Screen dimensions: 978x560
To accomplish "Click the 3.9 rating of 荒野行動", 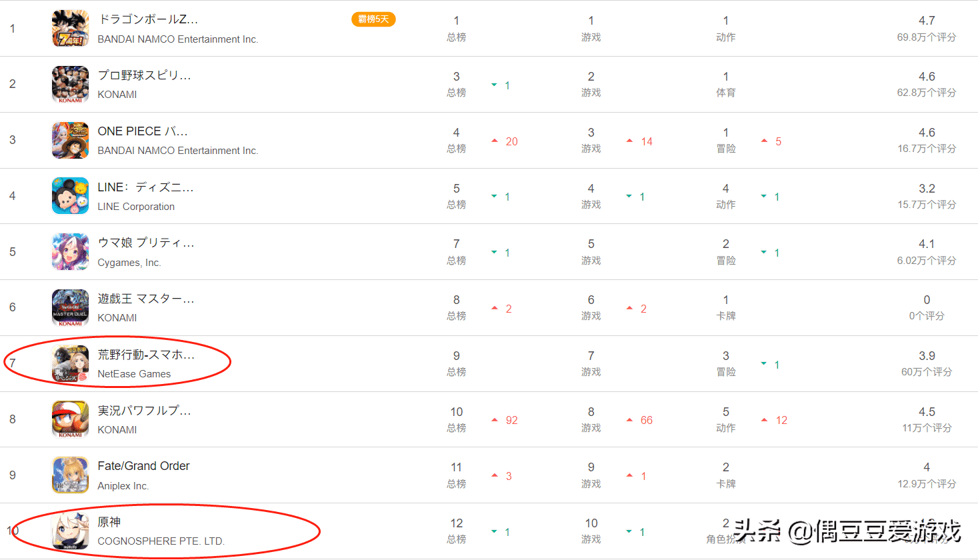I will click(927, 356).
